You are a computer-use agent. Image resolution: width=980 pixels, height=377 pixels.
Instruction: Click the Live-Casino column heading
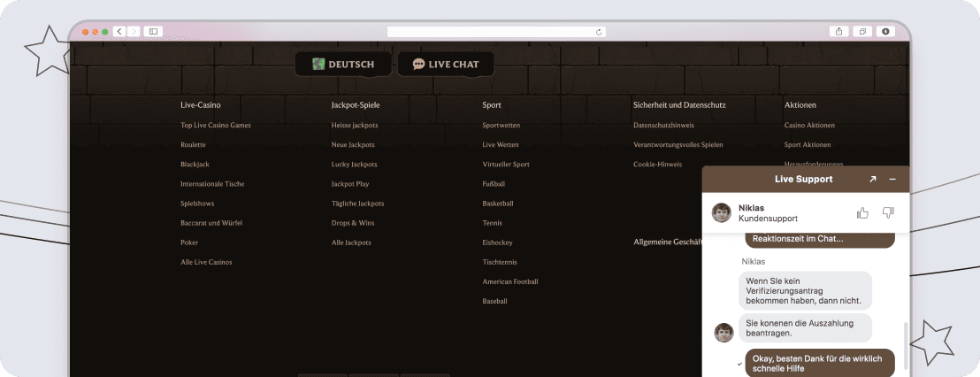201,105
